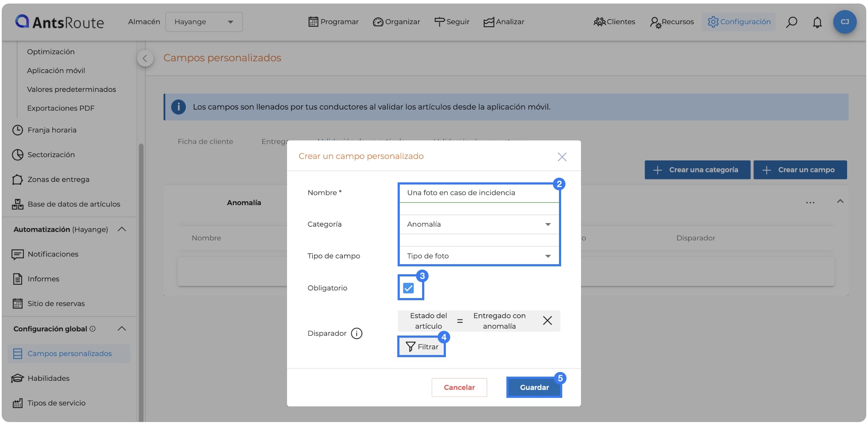Click Crear un campo button
This screenshot has width=868, height=426.
pos(800,170)
